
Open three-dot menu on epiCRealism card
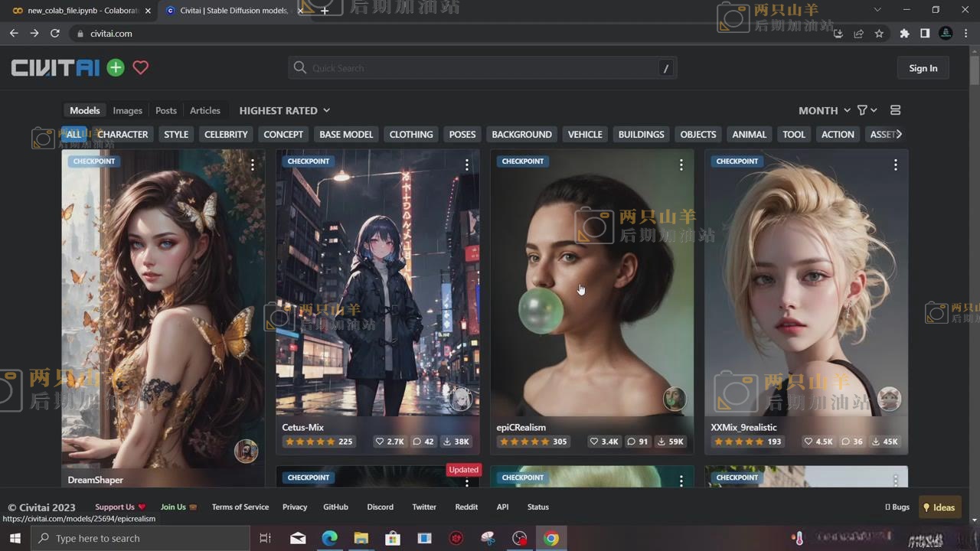point(681,165)
